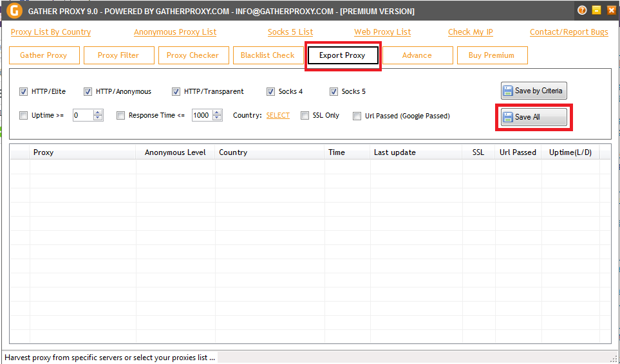Viewport: 620px width, 364px height.
Task: Click the Gather Proxy orange G logo
Action: click(14, 11)
